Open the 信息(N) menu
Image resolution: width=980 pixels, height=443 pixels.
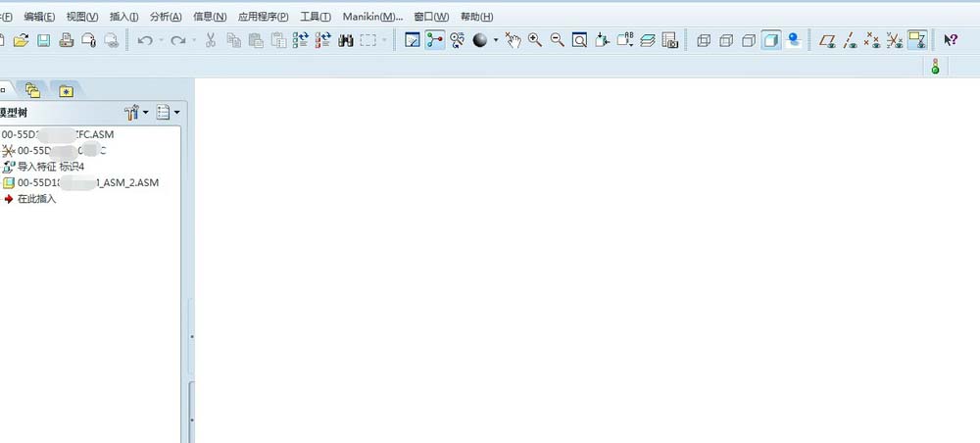(210, 17)
